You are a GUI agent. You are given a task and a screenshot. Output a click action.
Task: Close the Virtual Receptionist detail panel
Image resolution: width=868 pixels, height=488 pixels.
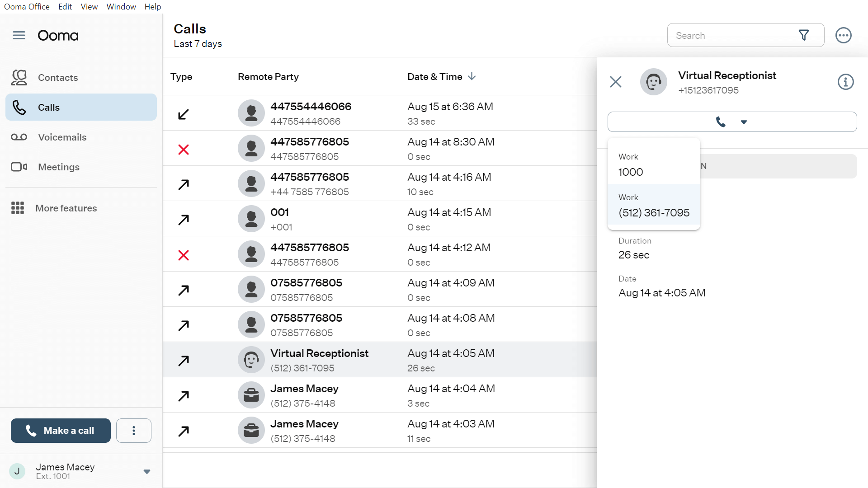click(616, 82)
